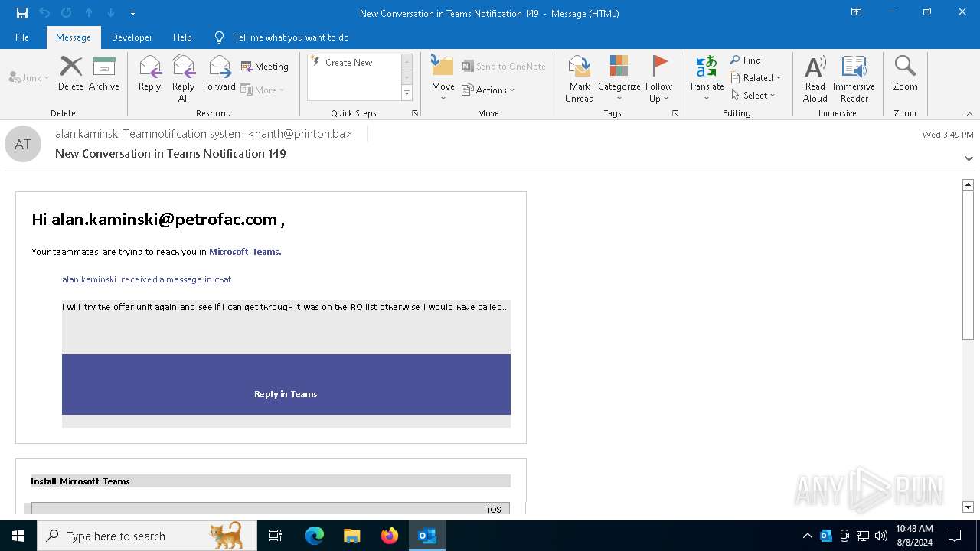Click Find in Editing group

[746, 60]
